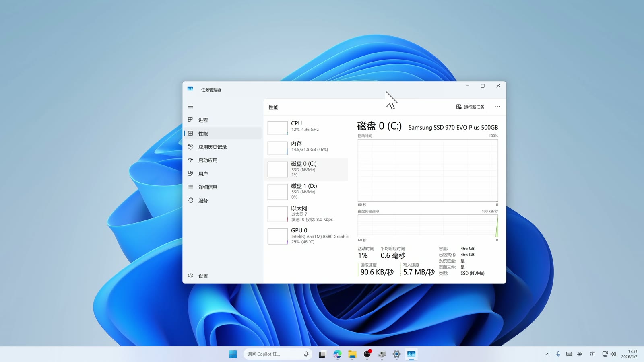
Task: Toggle the 拼 IME mode indicator
Action: click(592, 354)
